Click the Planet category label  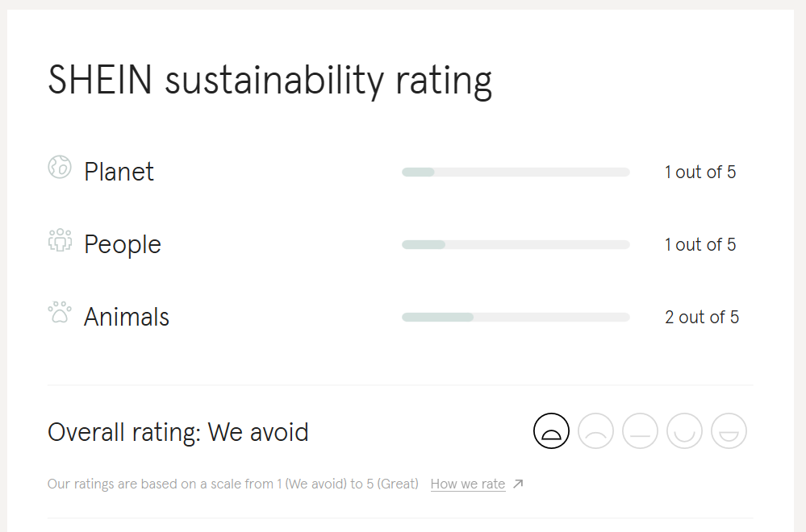pos(119,172)
